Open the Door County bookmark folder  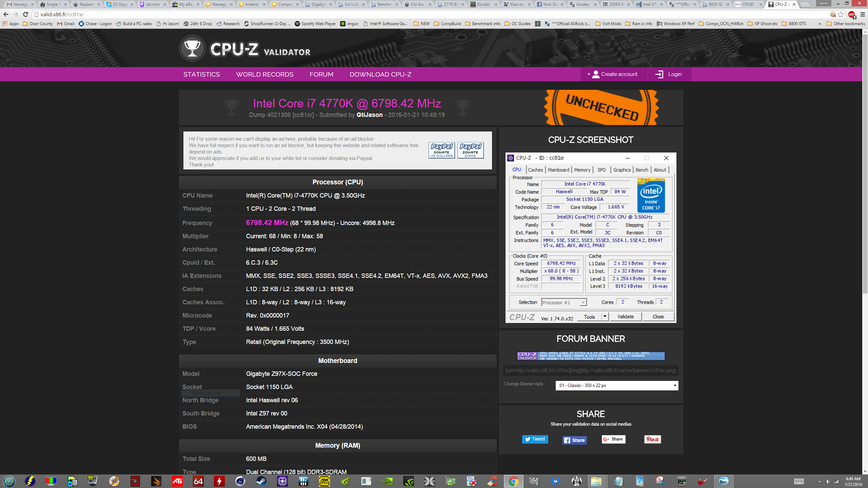[38, 23]
